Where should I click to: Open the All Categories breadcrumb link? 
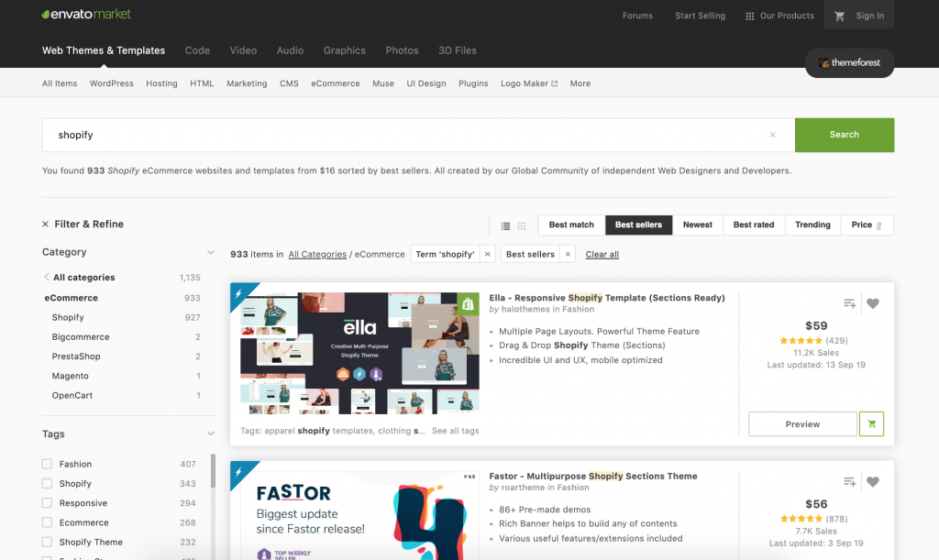click(x=317, y=254)
